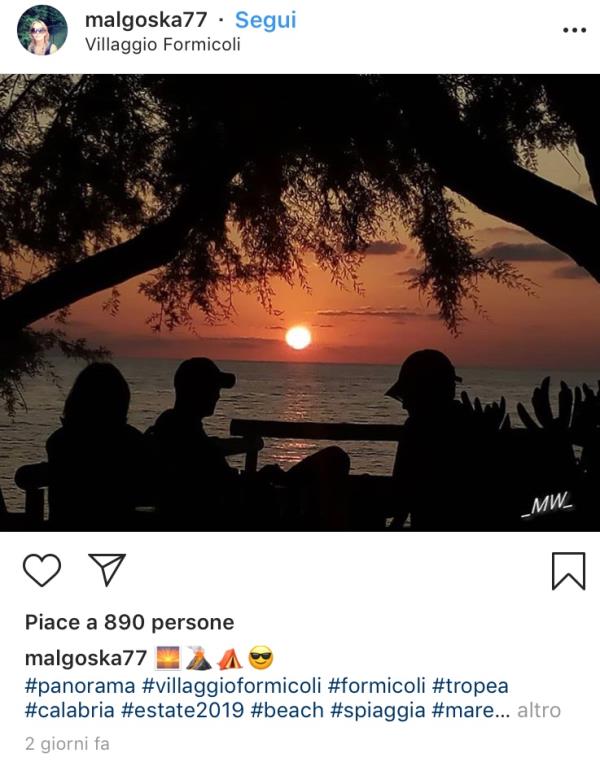Open malgoska77 username in caption
This screenshot has width=600, height=775.
pos(86,658)
